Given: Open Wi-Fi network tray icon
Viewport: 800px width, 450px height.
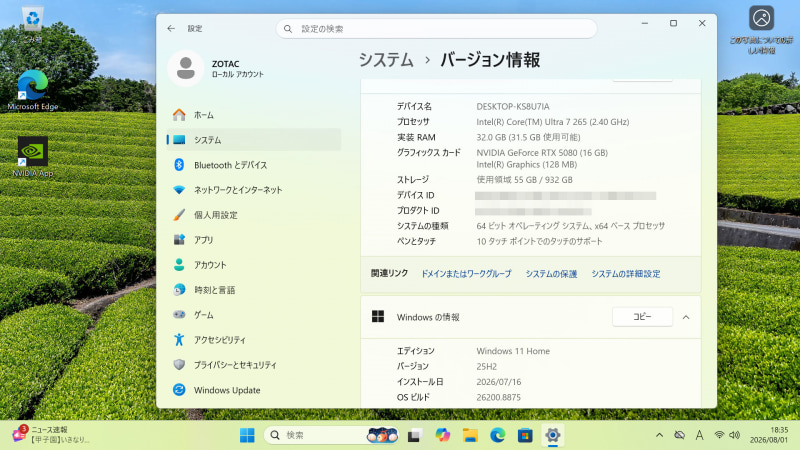Looking at the screenshot, I should tap(719, 435).
